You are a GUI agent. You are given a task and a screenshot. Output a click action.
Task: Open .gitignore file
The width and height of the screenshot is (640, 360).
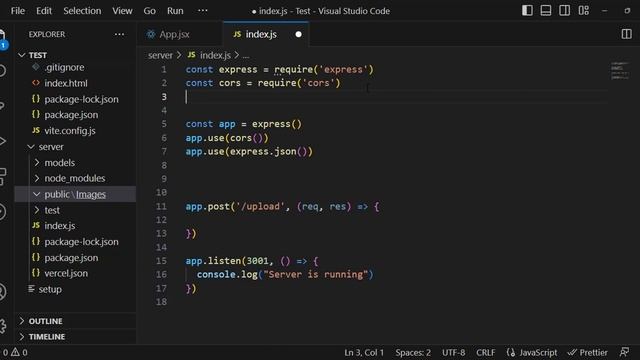[x=75, y=67]
